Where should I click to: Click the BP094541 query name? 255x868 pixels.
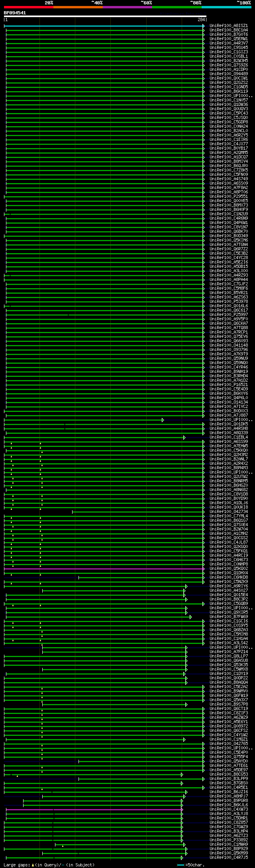click(x=15, y=13)
